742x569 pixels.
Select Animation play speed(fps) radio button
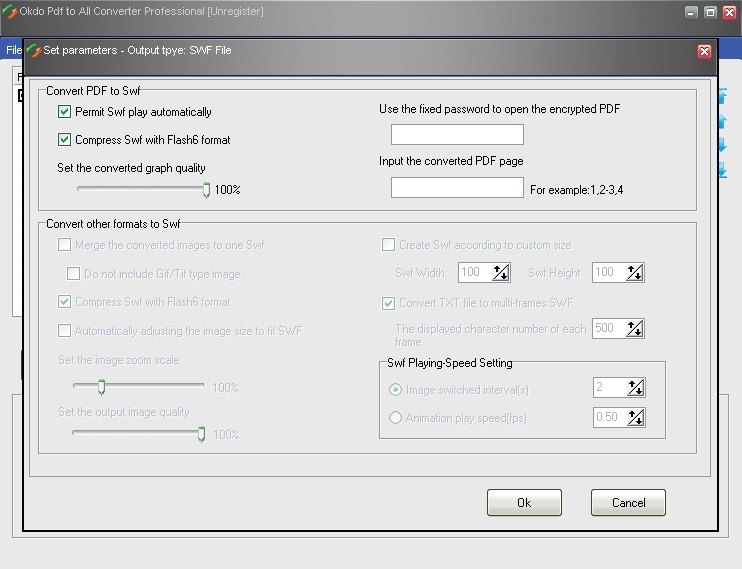[395, 418]
